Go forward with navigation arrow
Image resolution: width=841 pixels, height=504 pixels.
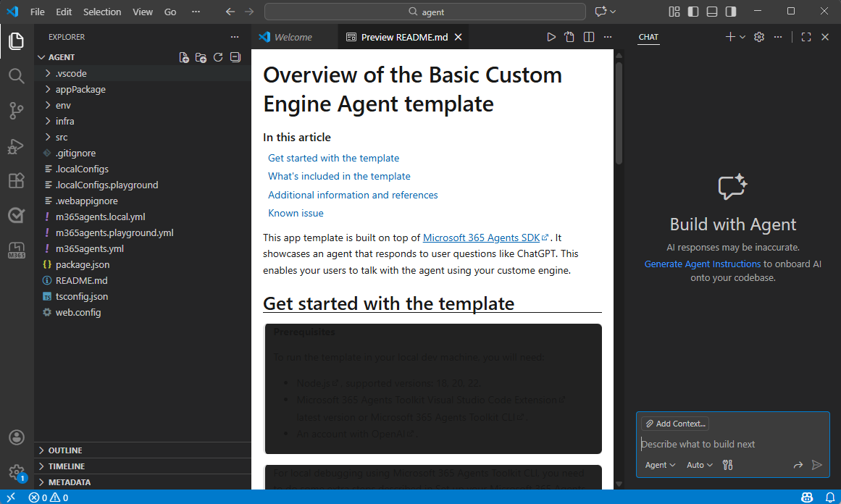249,12
